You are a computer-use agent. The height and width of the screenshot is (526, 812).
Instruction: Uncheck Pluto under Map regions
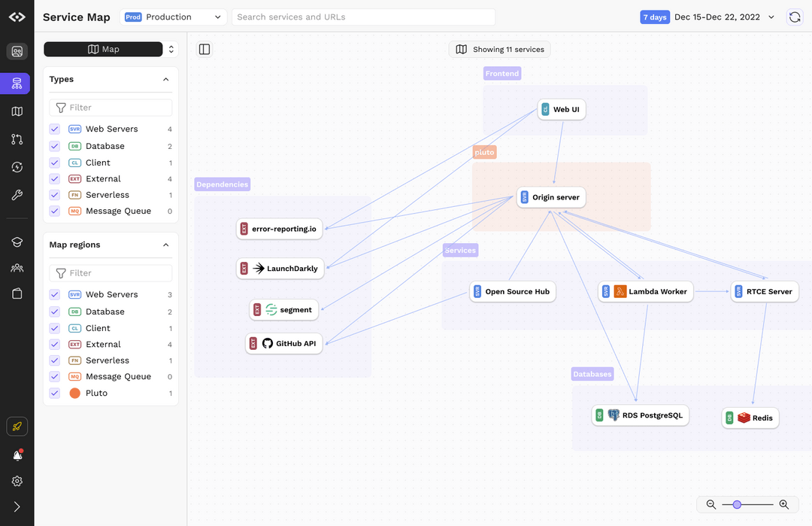pos(54,392)
